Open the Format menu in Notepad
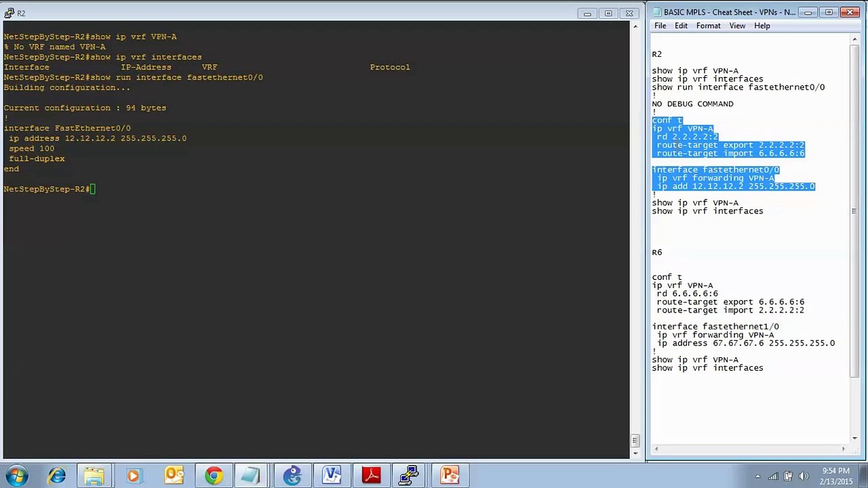 pos(708,26)
